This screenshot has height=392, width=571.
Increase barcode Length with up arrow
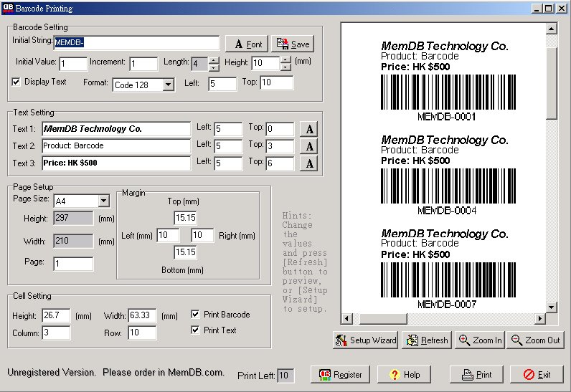pos(214,60)
